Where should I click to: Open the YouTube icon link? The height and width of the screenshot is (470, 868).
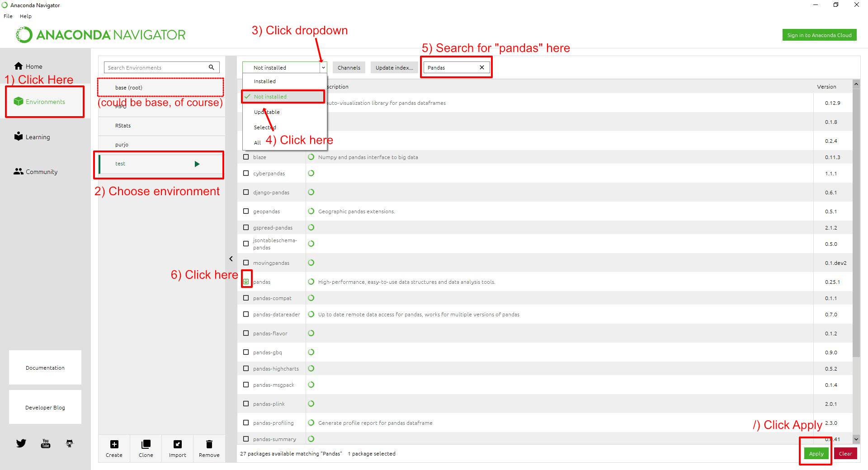pos(46,443)
